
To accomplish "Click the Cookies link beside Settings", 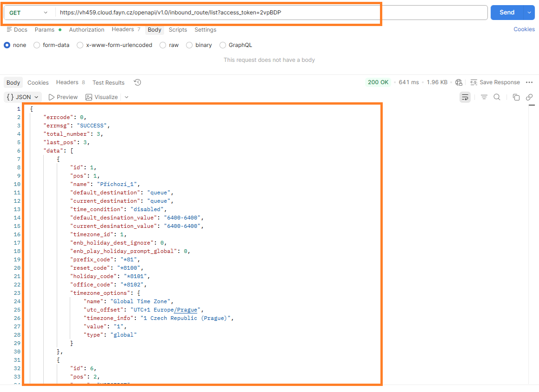I will (524, 29).
